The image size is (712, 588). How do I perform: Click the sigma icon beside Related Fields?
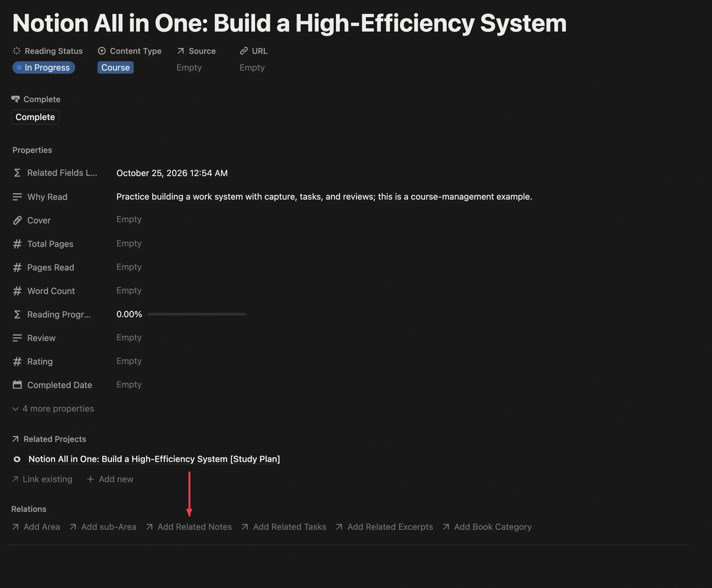(17, 173)
